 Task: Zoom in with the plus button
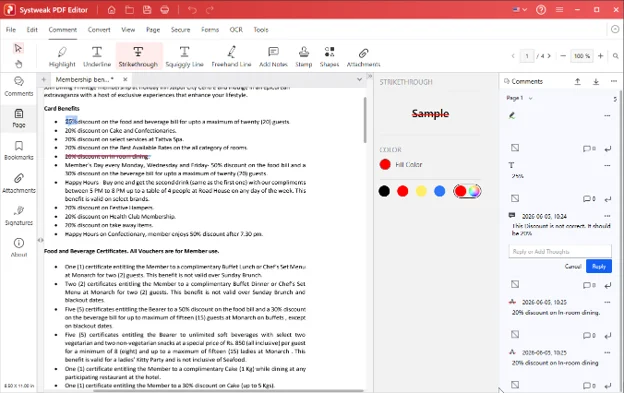[x=601, y=56]
